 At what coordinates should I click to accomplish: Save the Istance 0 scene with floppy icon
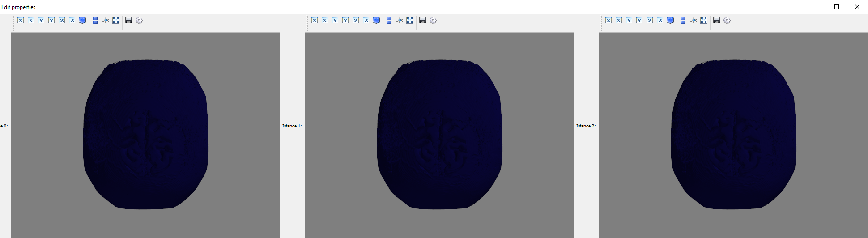coord(129,20)
